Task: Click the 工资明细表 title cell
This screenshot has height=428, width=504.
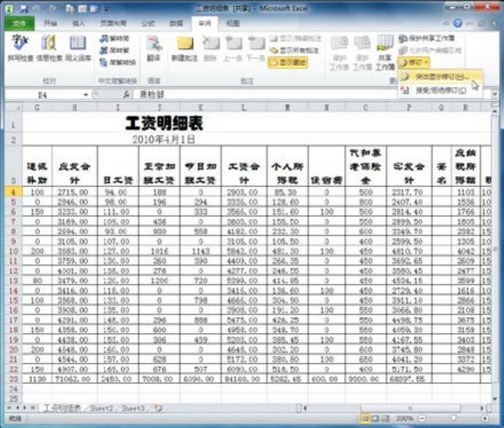Action: click(164, 123)
